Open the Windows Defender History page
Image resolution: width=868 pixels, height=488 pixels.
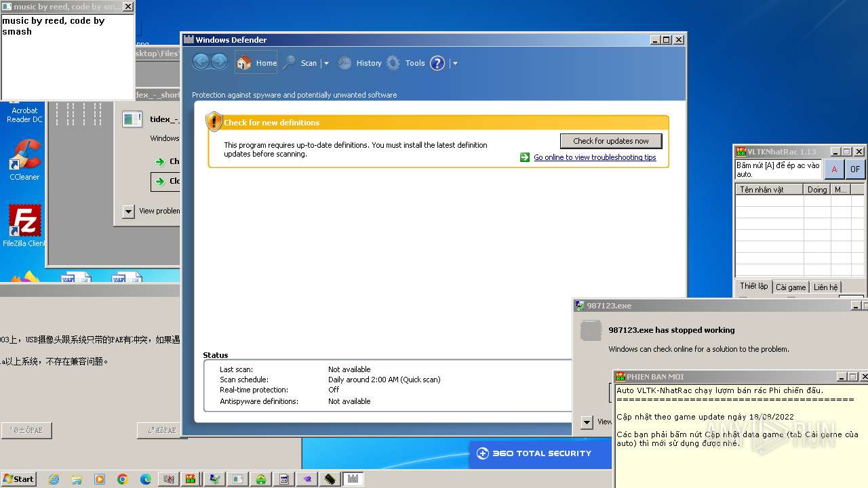(x=360, y=63)
